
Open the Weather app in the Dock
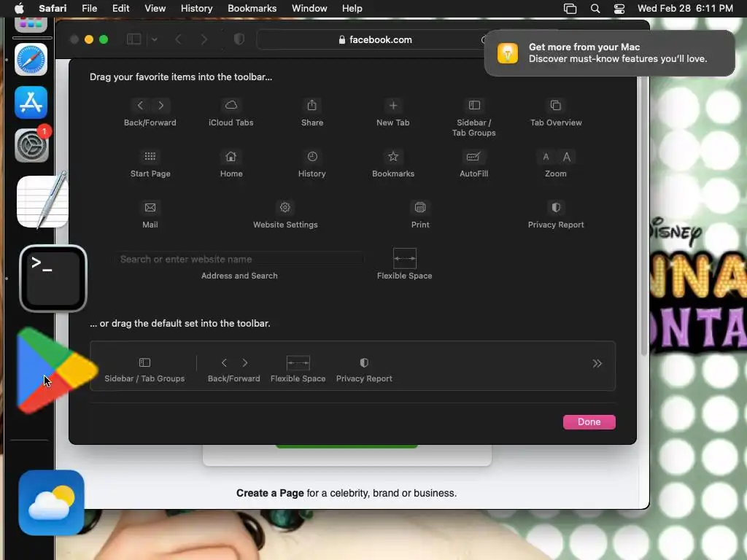[x=52, y=503]
